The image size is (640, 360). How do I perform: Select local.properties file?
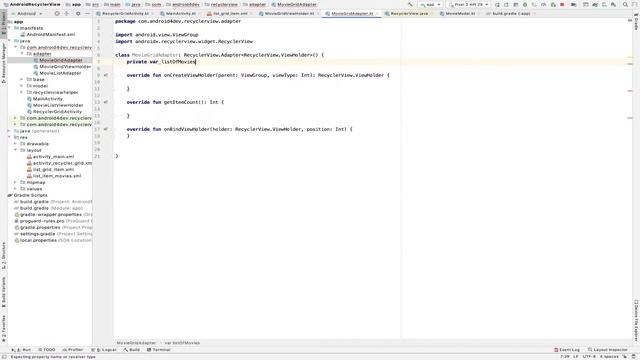click(x=38, y=240)
